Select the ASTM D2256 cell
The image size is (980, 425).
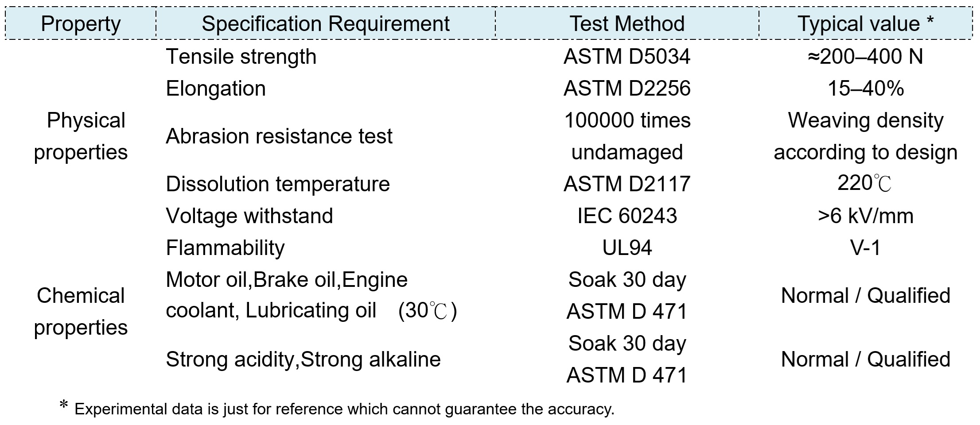[627, 89]
